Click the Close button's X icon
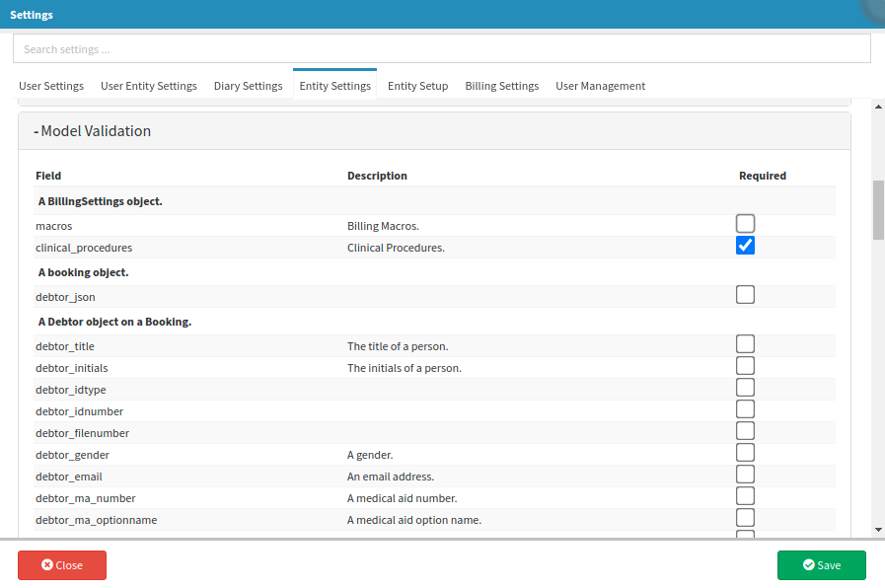 point(47,565)
